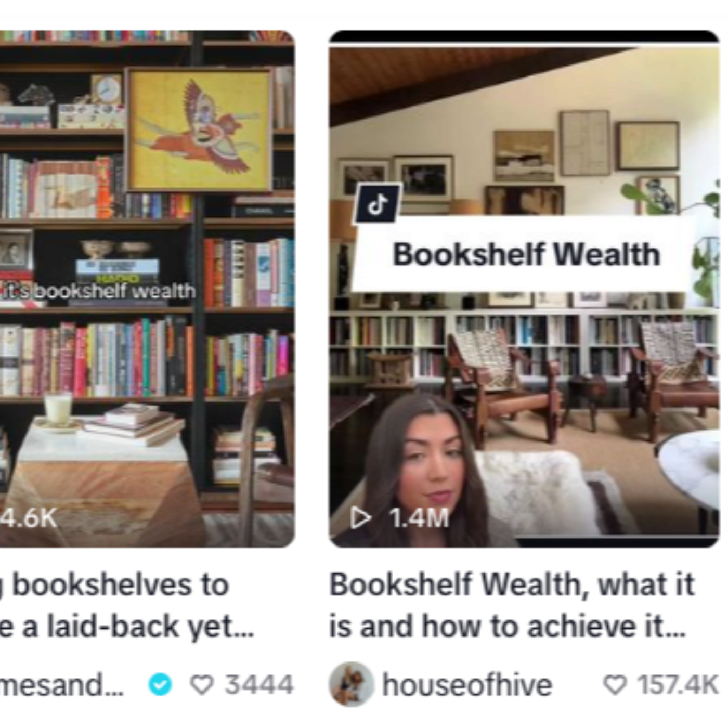Screen dimensions: 728x728
Task: Open the truncated username ending 'mesand...'
Action: (61, 685)
